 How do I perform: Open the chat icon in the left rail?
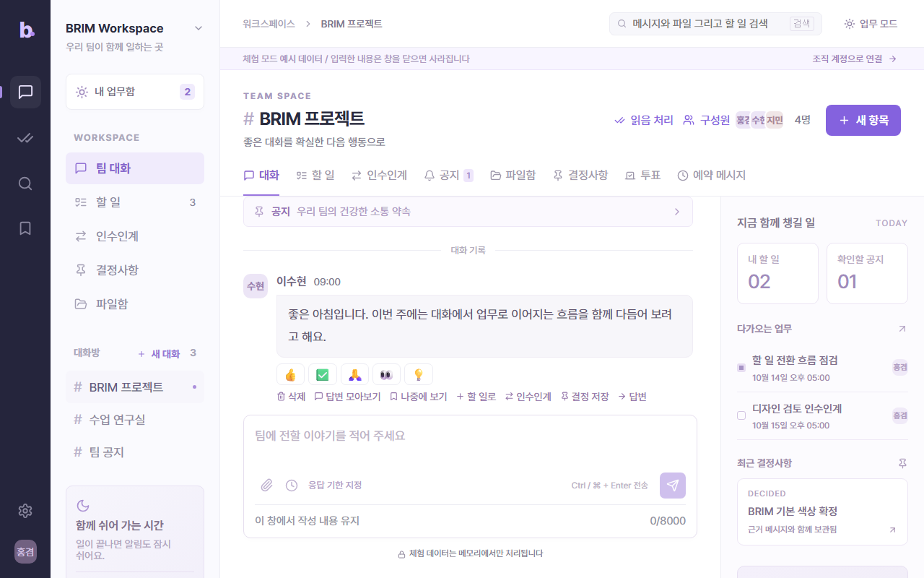click(x=25, y=92)
